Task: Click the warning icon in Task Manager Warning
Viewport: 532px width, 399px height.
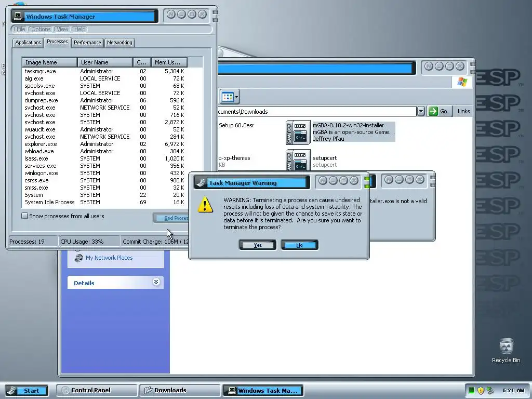Action: (x=205, y=205)
